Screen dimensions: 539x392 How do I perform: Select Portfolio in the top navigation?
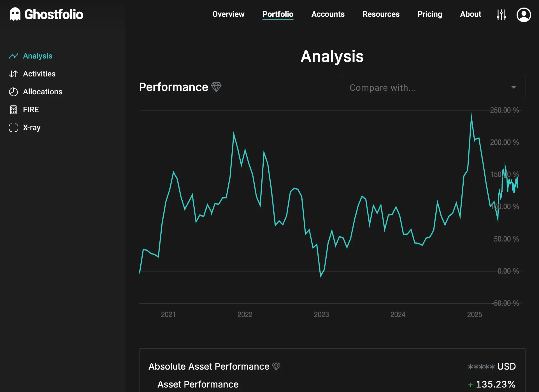coord(278,14)
